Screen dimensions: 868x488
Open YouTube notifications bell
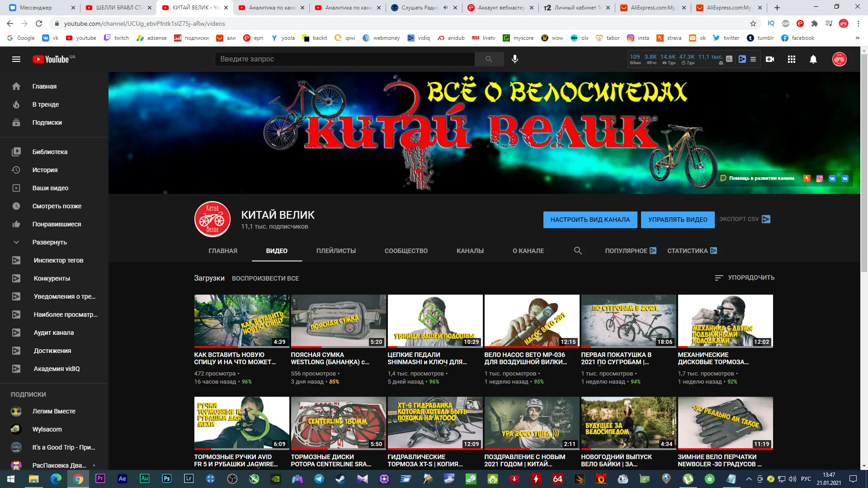813,59
